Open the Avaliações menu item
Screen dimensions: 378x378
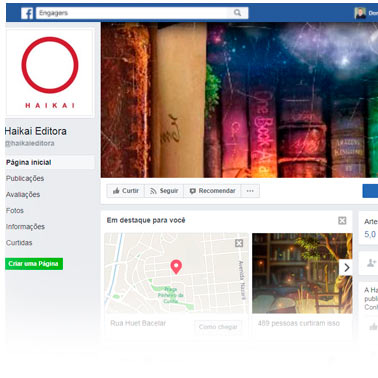pyautogui.click(x=23, y=194)
